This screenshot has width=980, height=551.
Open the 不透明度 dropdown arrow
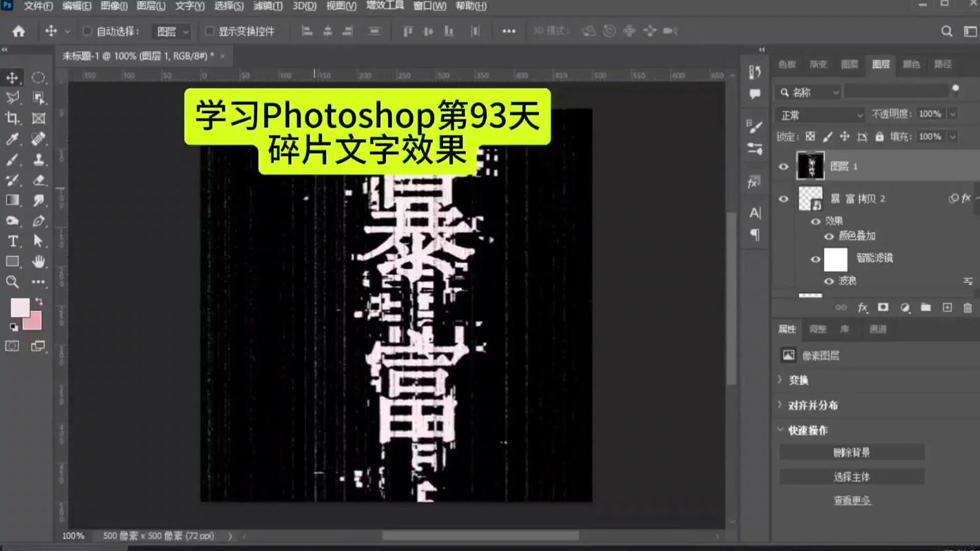952,114
